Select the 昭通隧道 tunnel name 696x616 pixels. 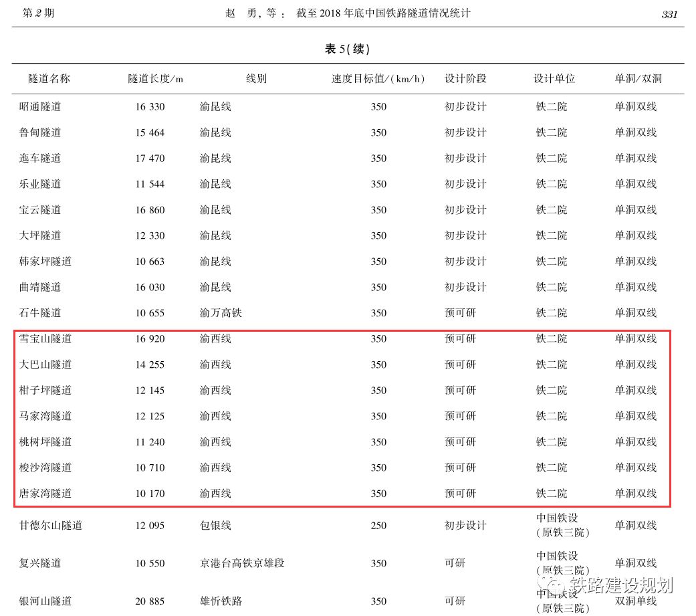(x=40, y=107)
